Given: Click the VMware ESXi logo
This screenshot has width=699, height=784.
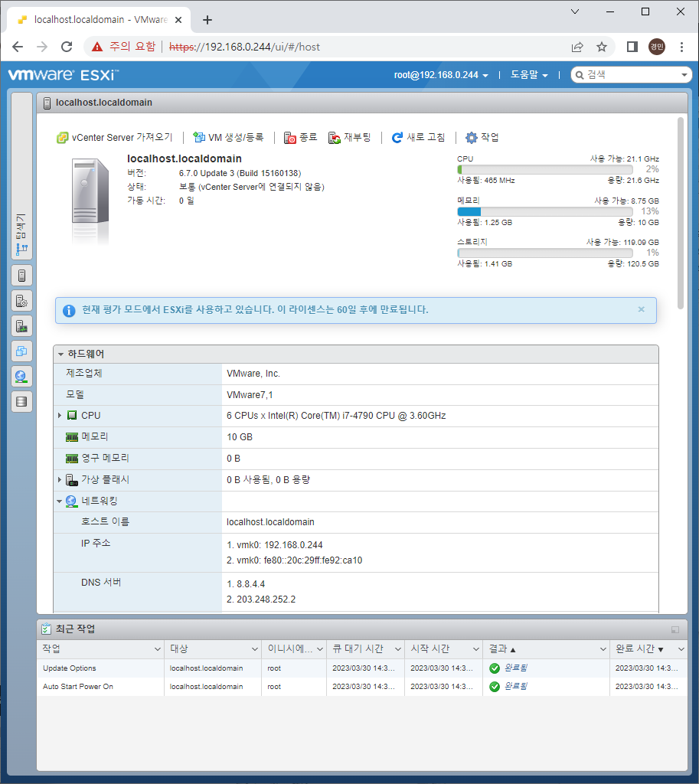Looking at the screenshot, I should 64,75.
